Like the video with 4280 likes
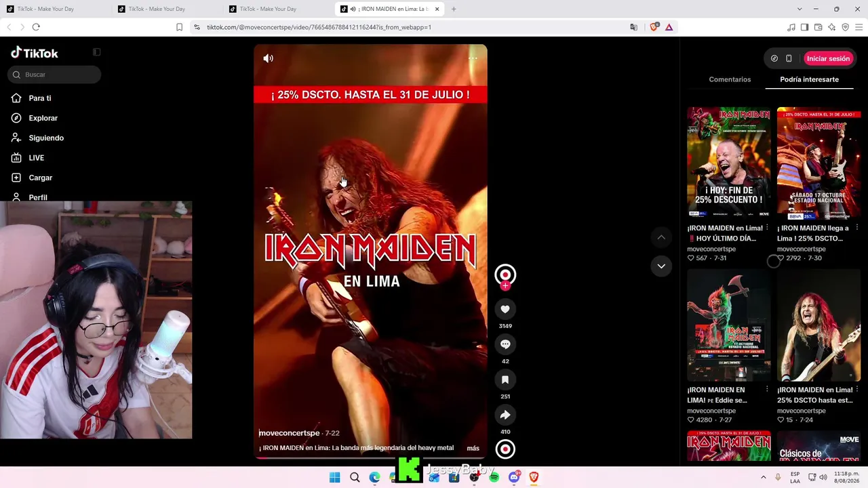 tap(691, 420)
